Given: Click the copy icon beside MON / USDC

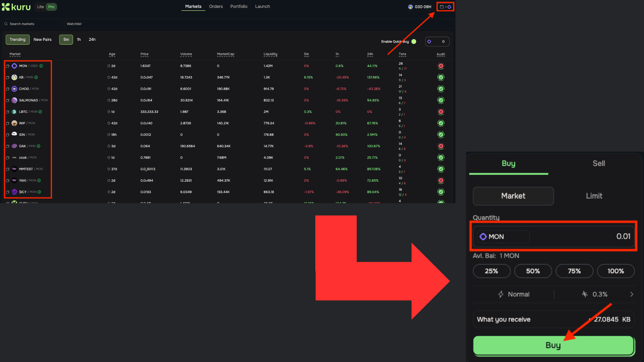Looking at the screenshot, I should point(8,66).
